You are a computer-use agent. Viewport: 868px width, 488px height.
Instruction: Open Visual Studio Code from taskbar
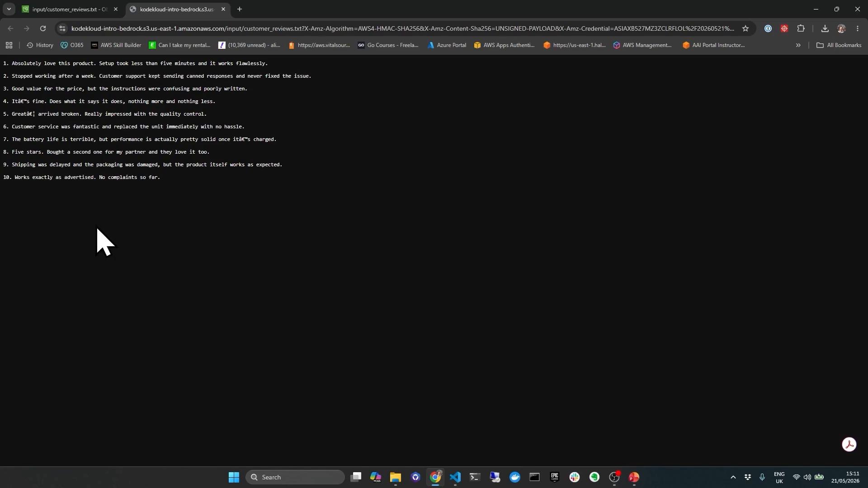tap(455, 477)
